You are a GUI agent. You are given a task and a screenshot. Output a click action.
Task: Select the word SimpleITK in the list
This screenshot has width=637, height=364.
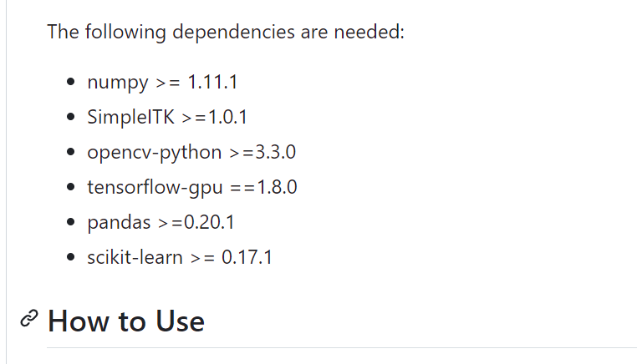(x=130, y=117)
